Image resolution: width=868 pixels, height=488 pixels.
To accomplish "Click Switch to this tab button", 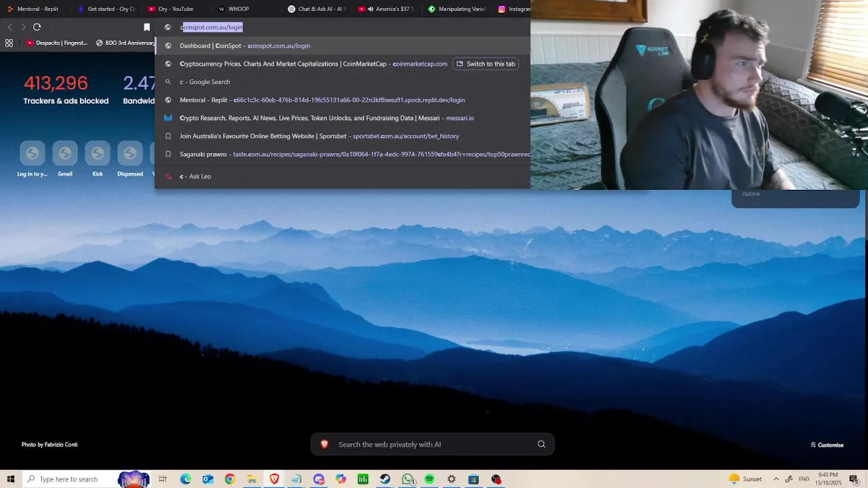I will (486, 64).
